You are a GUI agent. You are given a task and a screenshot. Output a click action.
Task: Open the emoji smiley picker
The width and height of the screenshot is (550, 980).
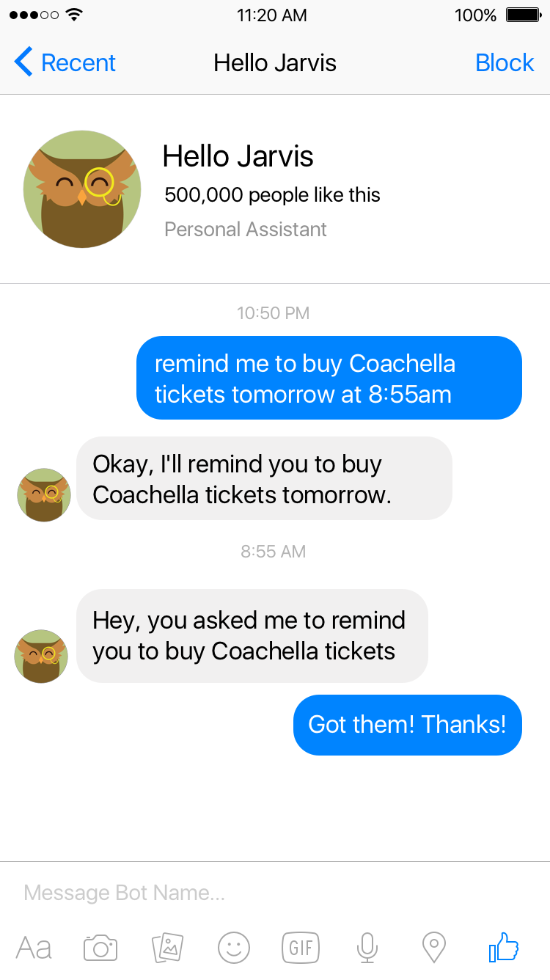point(234,947)
